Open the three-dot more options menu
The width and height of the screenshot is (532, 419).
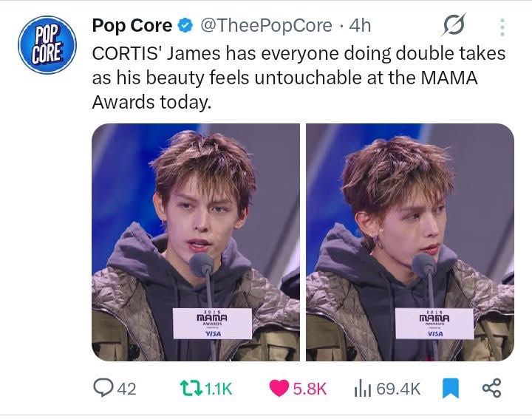click(x=502, y=28)
